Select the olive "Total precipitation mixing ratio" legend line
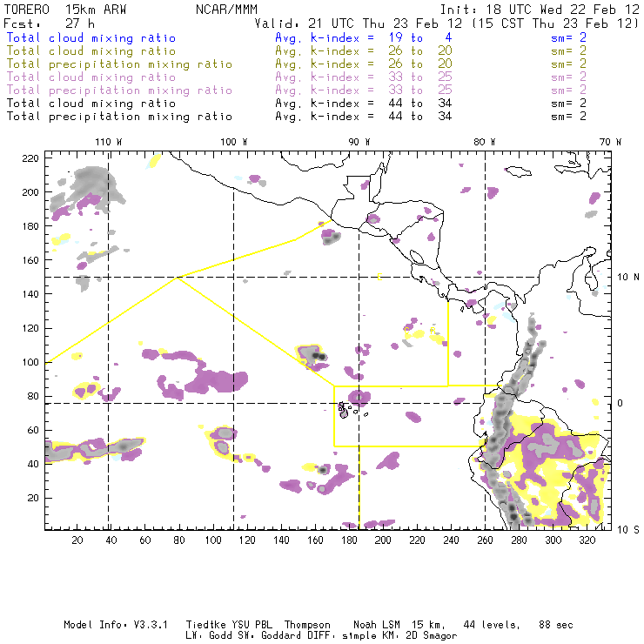The width and height of the screenshot is (644, 644). [x=119, y=64]
